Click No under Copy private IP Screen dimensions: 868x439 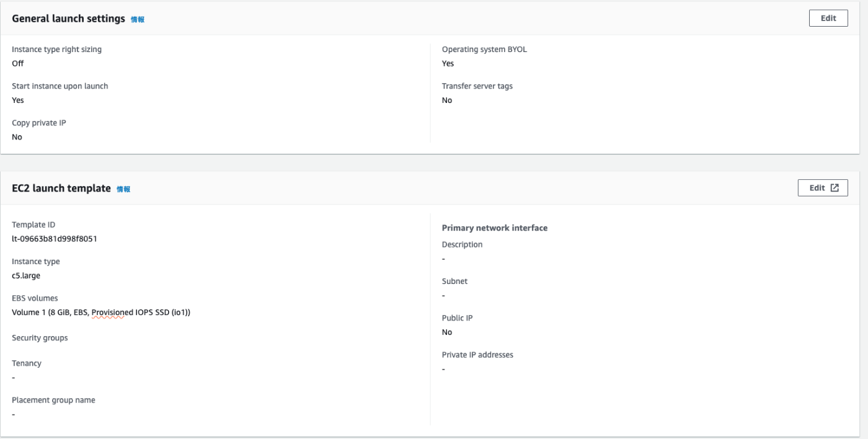(17, 137)
